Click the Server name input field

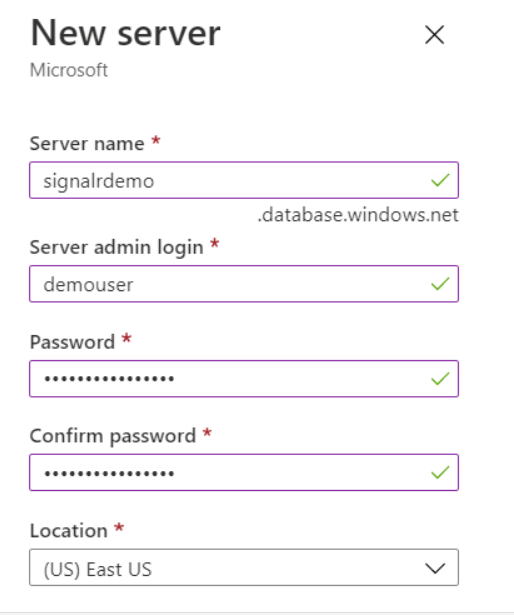pyautogui.click(x=244, y=180)
